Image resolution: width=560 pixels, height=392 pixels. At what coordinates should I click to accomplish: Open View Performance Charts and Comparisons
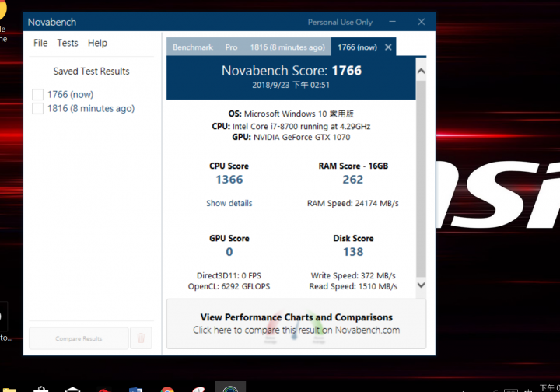point(296,324)
